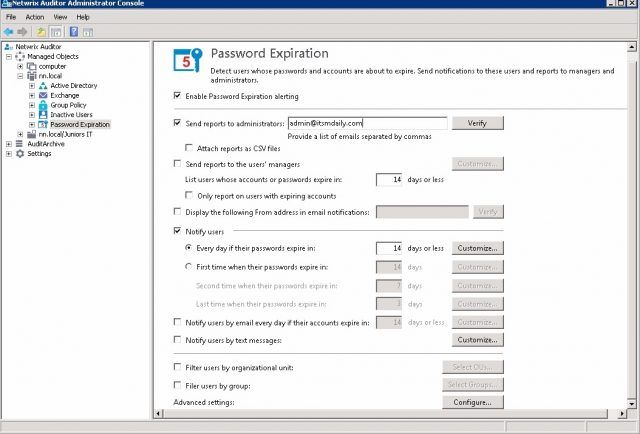Image resolution: width=640 pixels, height=434 pixels.
Task: Click the horizontal scrollbar left arrow
Action: [x=158, y=414]
